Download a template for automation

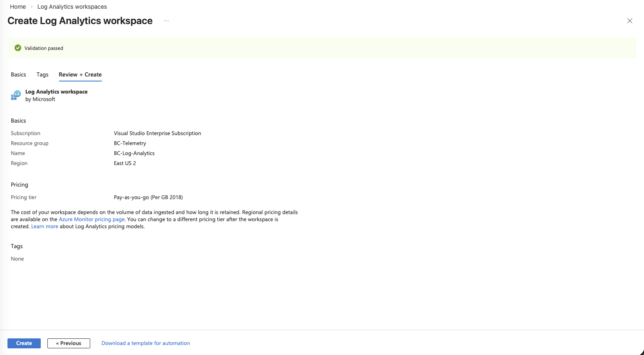point(146,343)
